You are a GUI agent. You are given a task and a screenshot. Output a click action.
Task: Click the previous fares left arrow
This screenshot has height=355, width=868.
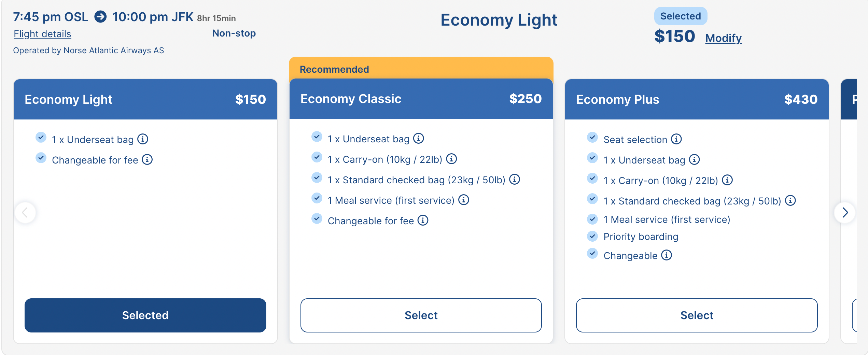click(x=25, y=213)
